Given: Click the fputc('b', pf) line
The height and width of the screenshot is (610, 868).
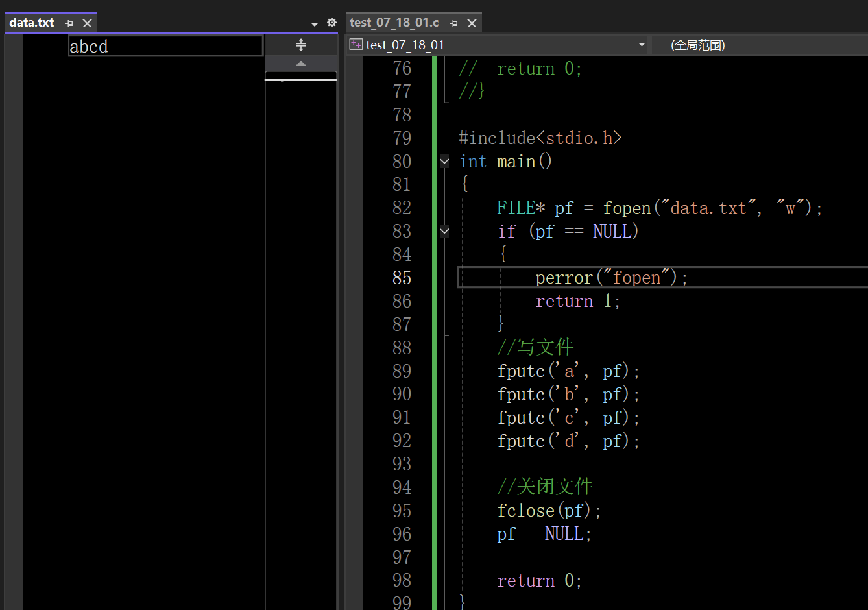Looking at the screenshot, I should click(569, 395).
